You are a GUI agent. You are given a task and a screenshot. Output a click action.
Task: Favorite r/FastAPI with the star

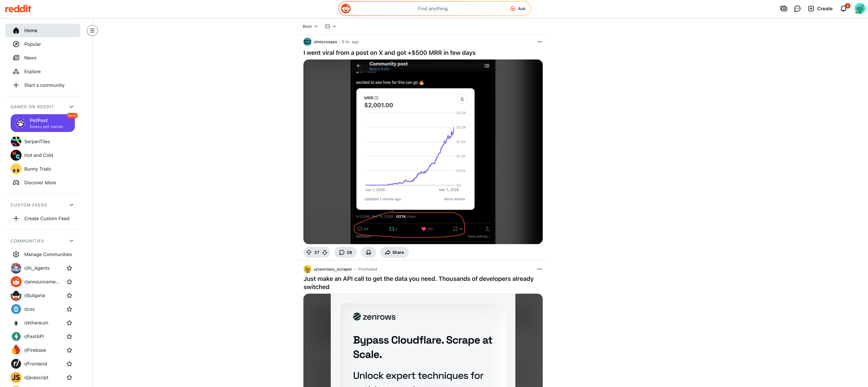69,336
